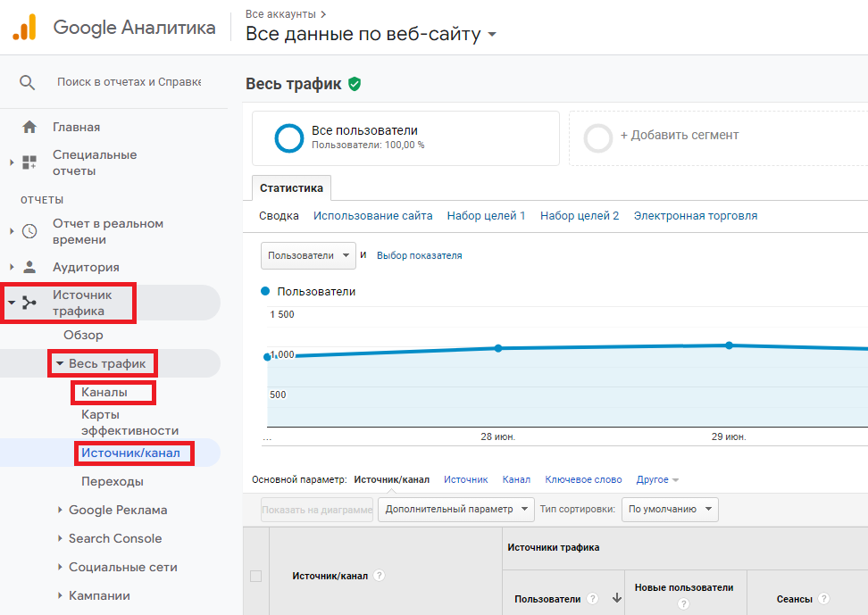Tick the select-all checkbox in table header
Screen dimensions: 868x615
pyautogui.click(x=255, y=577)
